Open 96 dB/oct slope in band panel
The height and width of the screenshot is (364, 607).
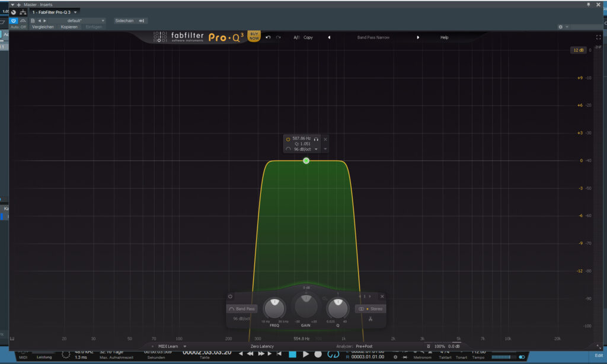pos(242,319)
